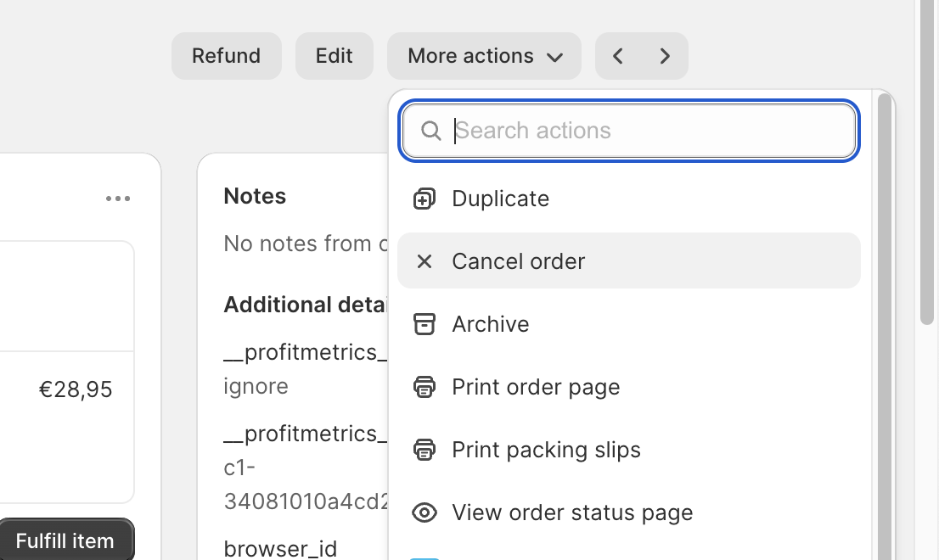
Task: Click the X icon beside Cancel order
Action: 424,261
